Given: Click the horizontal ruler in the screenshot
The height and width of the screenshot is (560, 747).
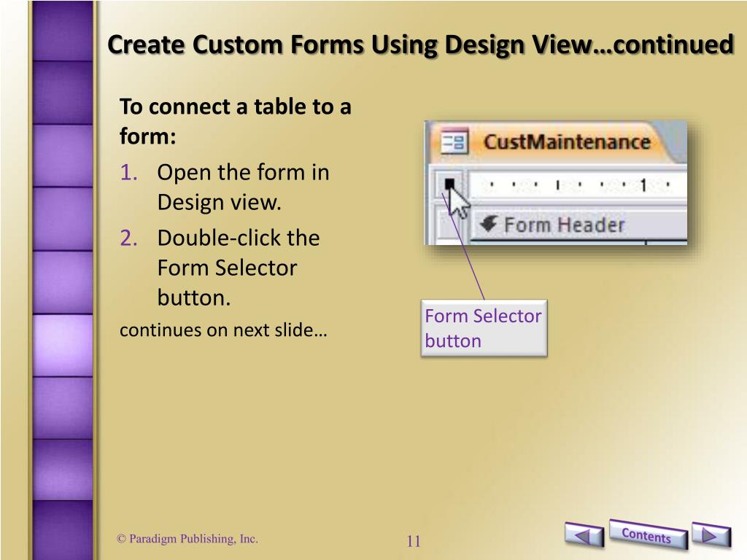Looking at the screenshot, I should click(578, 184).
